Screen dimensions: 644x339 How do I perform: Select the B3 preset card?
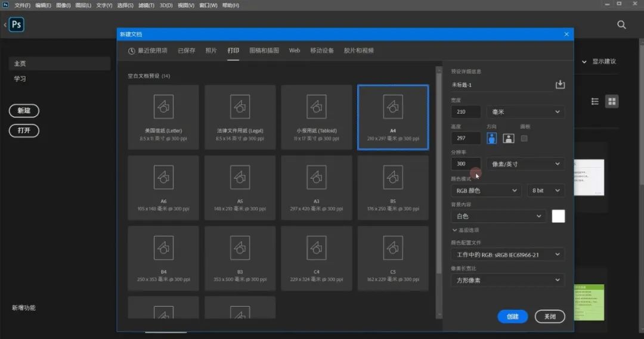click(x=240, y=259)
